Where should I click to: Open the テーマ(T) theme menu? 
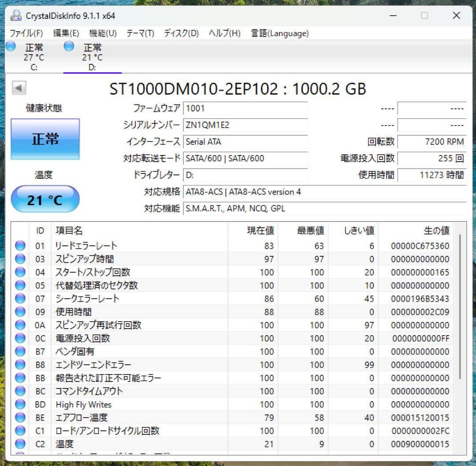[140, 33]
